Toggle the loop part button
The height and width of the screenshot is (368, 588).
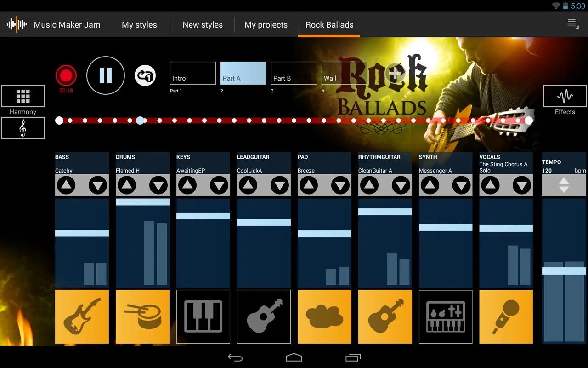pos(145,76)
